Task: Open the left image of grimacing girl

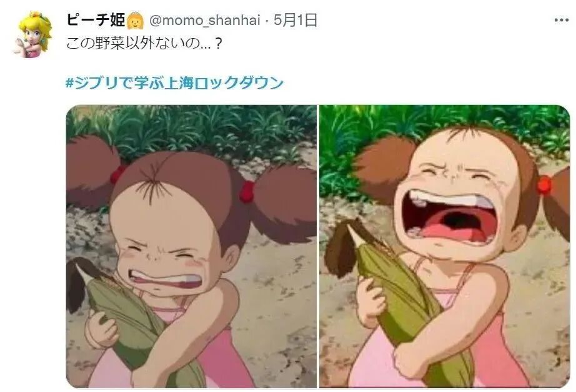Action: 191,247
